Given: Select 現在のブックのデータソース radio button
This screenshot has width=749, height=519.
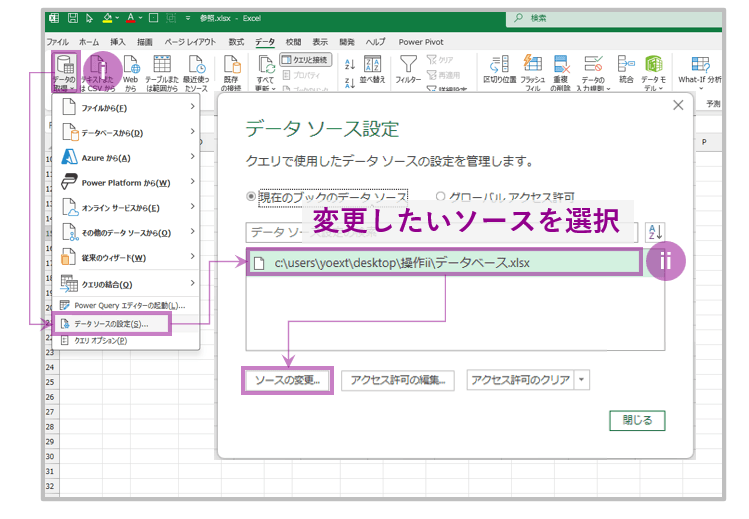Looking at the screenshot, I should tap(251, 196).
